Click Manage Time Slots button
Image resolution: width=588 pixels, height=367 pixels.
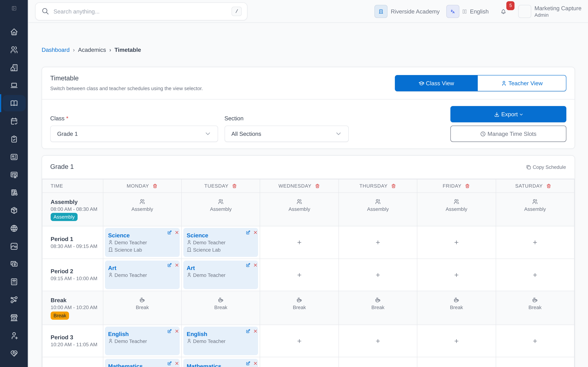coord(508,134)
